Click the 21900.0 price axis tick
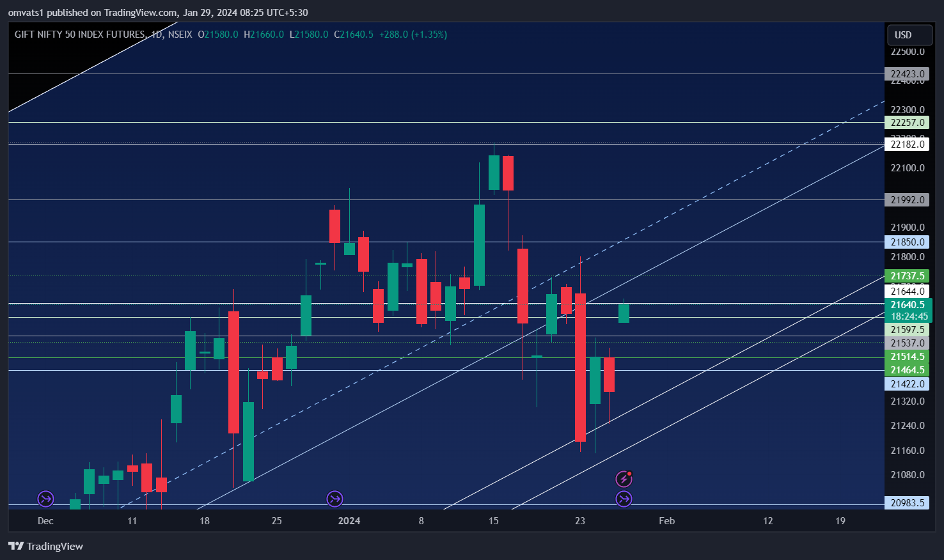 pyautogui.click(x=908, y=228)
